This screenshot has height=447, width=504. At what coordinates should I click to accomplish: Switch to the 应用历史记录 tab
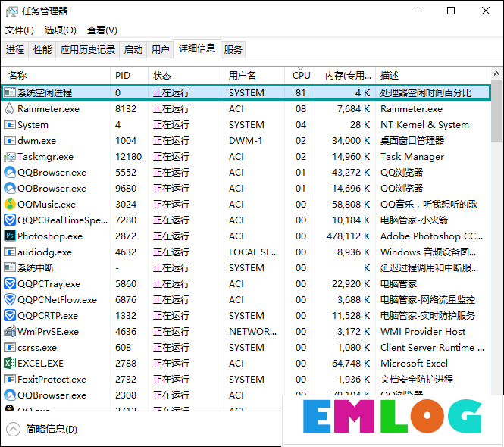pos(88,50)
